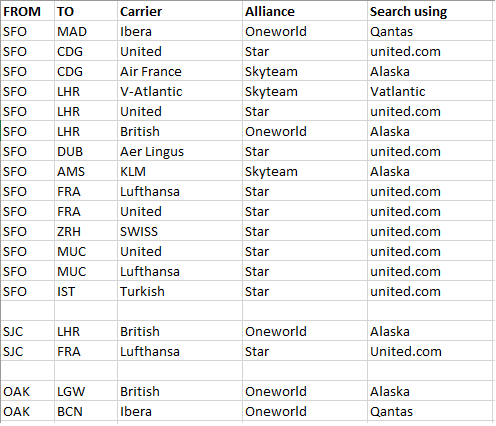The image size is (496, 426).
Task: Select the Aer Lingus cell
Action: [x=180, y=151]
